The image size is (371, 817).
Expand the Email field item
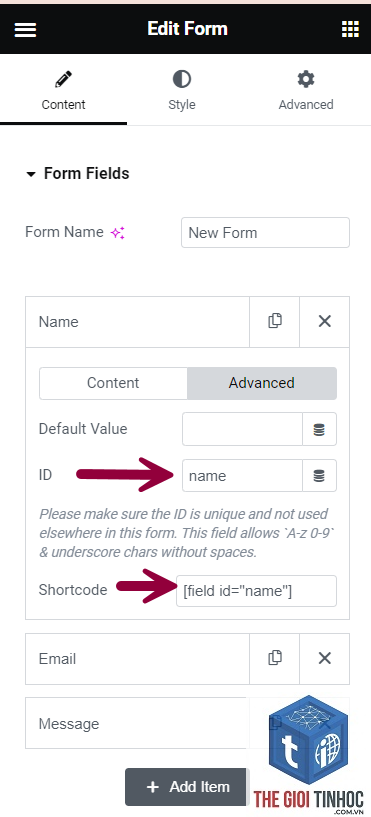pyautogui.click(x=137, y=659)
